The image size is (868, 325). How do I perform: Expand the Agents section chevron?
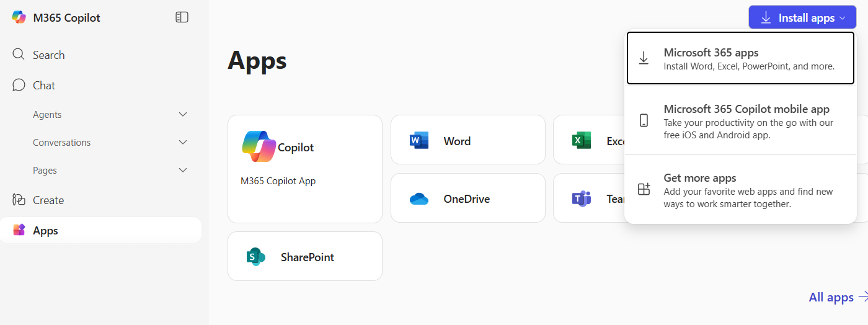click(x=183, y=114)
